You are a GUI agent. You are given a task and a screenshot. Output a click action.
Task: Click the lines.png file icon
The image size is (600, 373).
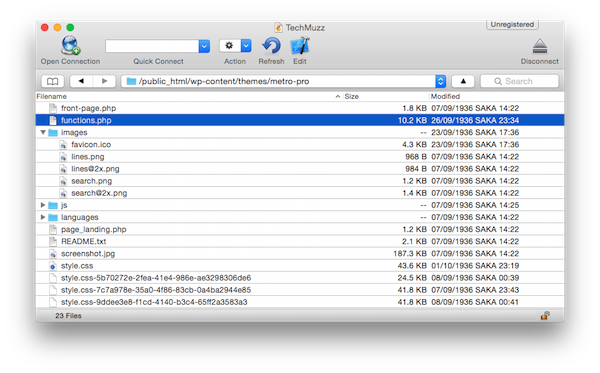[63, 157]
